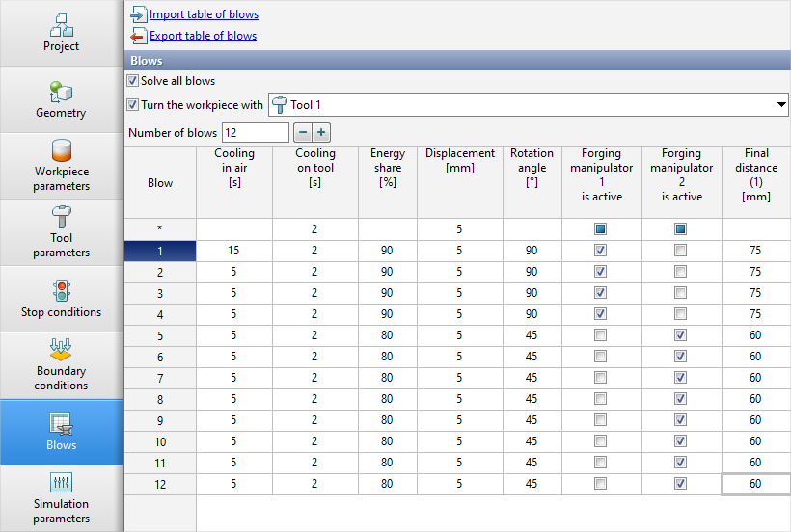Image resolution: width=791 pixels, height=532 pixels.
Task: Open the Project section icon
Action: point(62,24)
